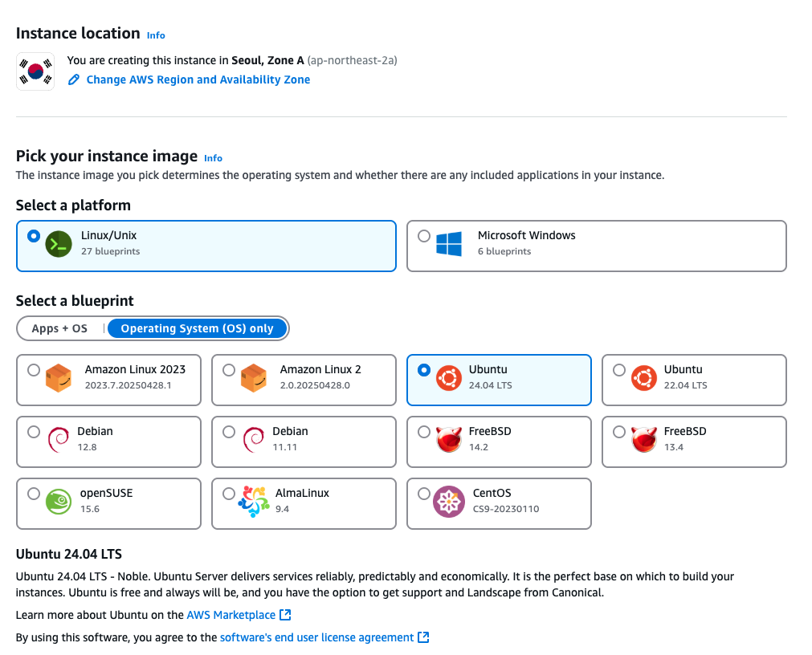Click the South Korea flag icon

point(35,71)
